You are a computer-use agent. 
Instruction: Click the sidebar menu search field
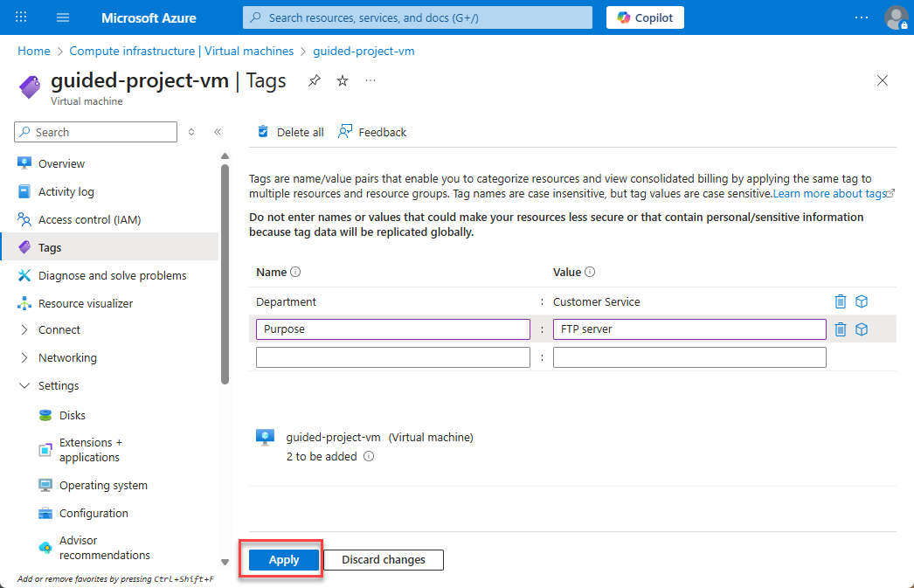[95, 132]
